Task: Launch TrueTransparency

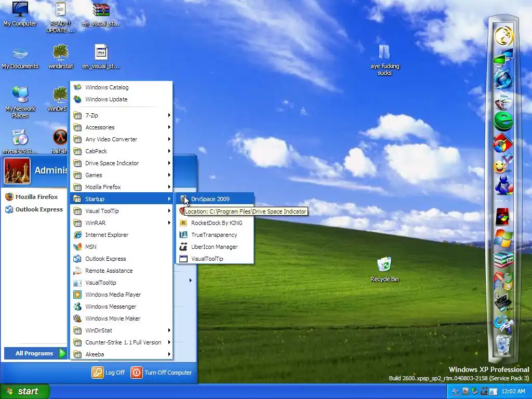Action: [x=215, y=235]
